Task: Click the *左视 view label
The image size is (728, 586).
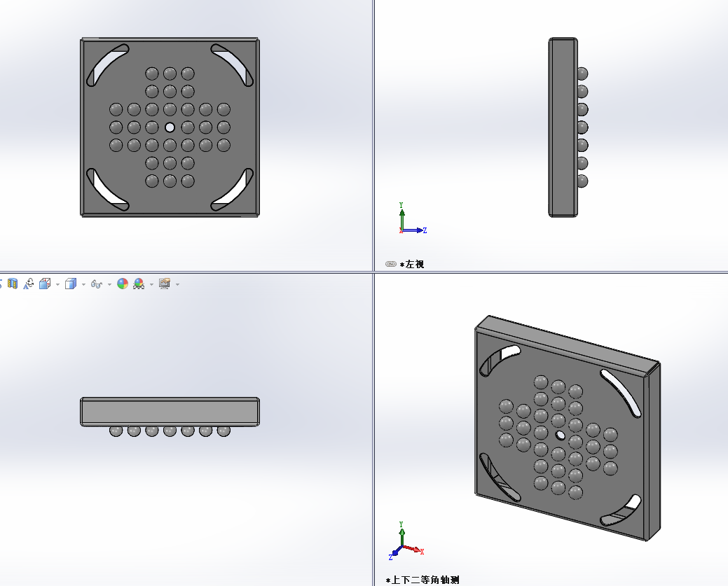Action: coord(412,264)
